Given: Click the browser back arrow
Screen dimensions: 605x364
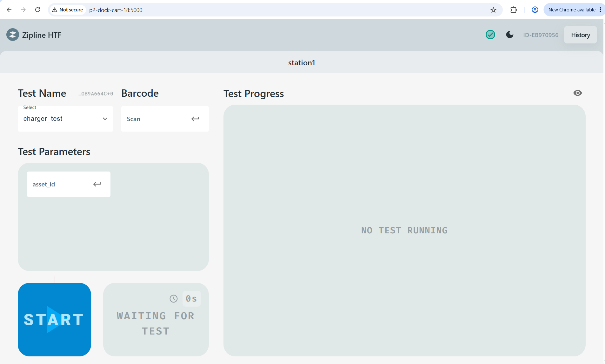Looking at the screenshot, I should (9, 10).
